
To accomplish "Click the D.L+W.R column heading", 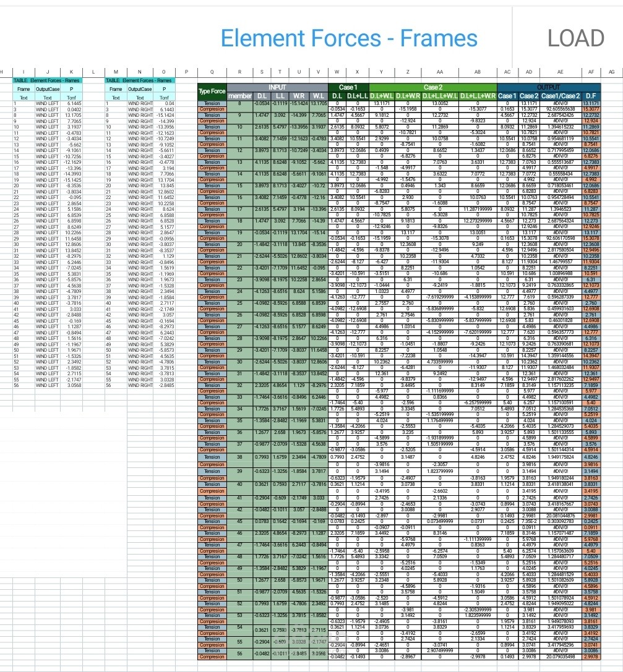I will click(408, 96).
